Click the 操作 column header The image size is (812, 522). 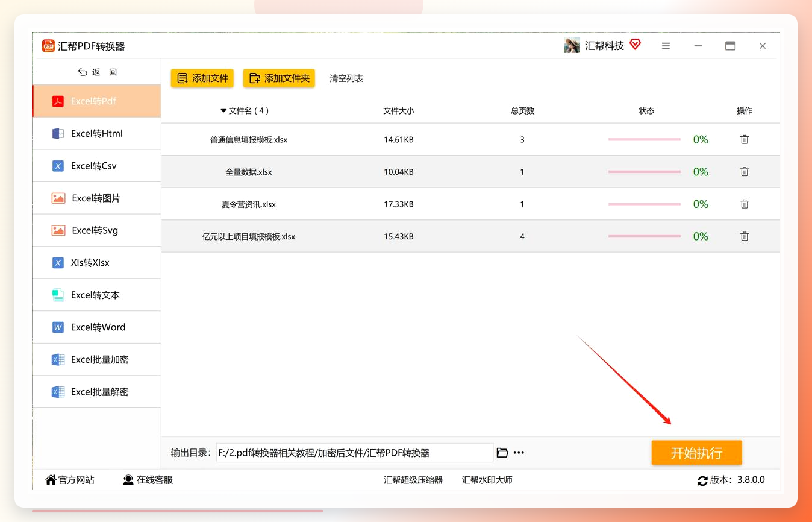click(x=745, y=111)
